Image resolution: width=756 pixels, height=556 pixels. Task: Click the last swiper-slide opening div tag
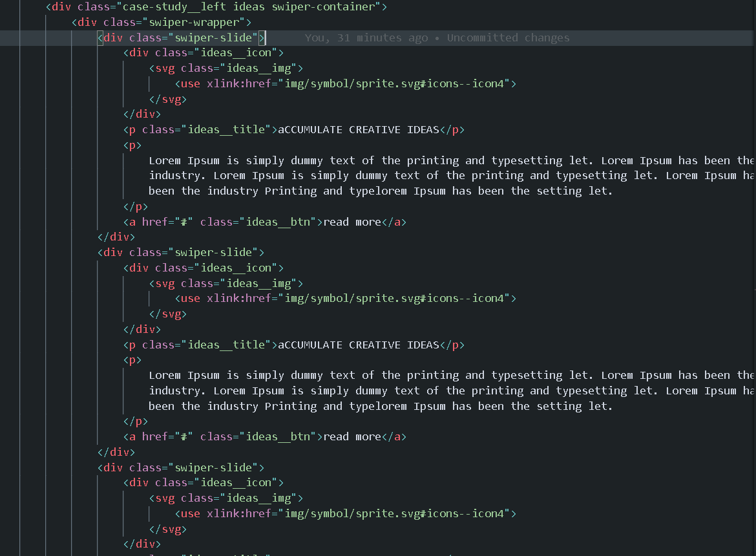[x=181, y=467]
